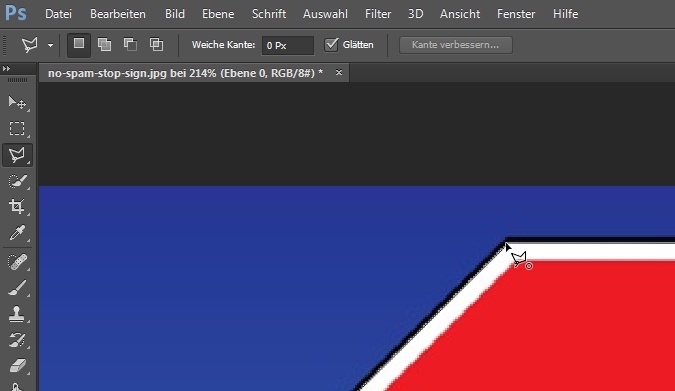Open the 3D menu
Image resolution: width=675 pixels, height=391 pixels.
pos(415,14)
